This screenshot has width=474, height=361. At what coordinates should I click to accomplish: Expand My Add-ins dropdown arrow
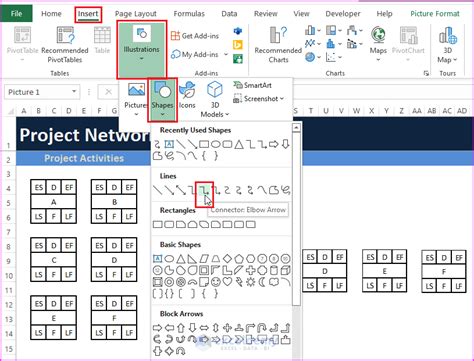226,54
